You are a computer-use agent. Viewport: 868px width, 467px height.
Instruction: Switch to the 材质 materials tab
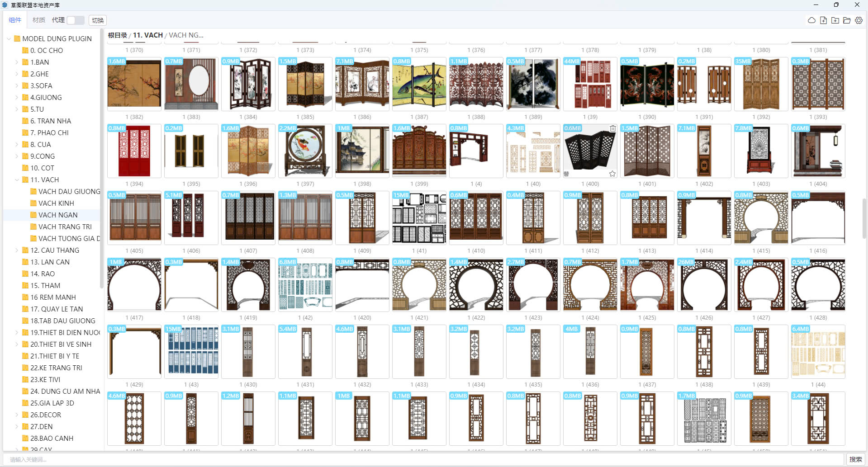coord(39,20)
